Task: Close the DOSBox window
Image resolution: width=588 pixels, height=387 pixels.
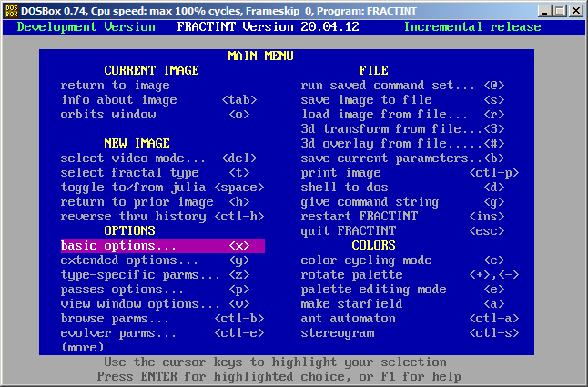Action: (575, 11)
